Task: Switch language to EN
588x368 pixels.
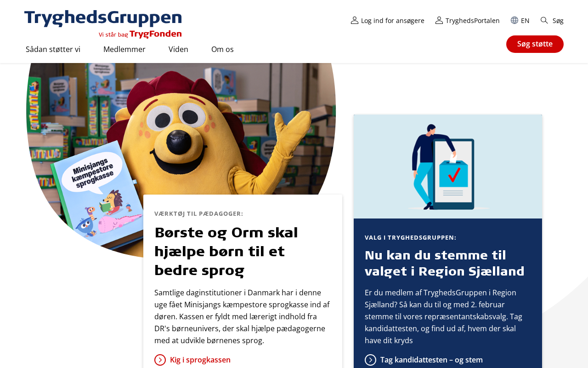Action: click(x=525, y=20)
